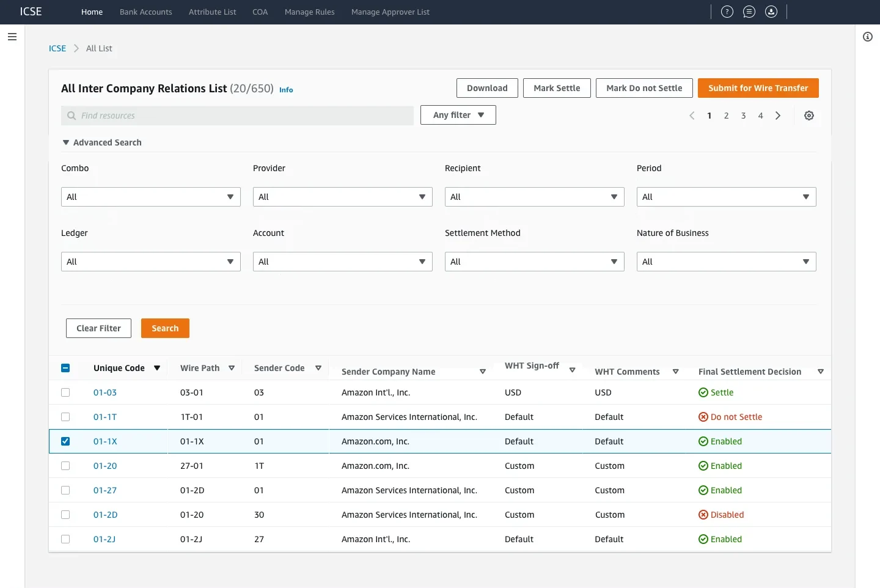
Task: Sort by Final Settlement Decision arrow
Action: (x=821, y=372)
